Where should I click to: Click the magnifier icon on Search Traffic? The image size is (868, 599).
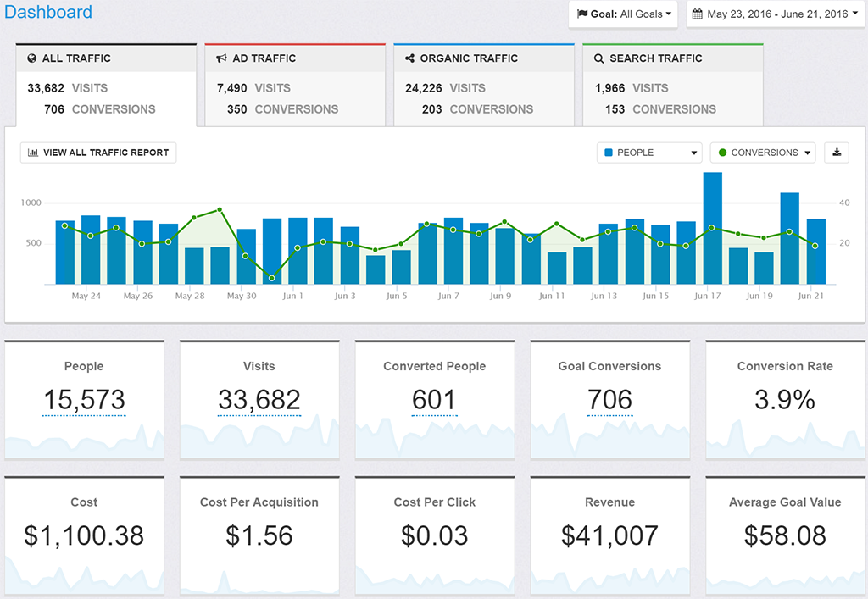pyautogui.click(x=599, y=58)
